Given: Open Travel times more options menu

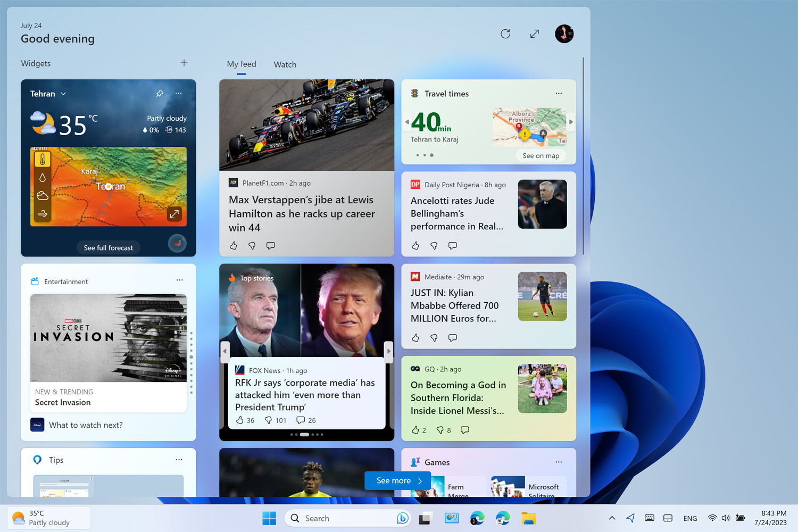Looking at the screenshot, I should pyautogui.click(x=559, y=94).
